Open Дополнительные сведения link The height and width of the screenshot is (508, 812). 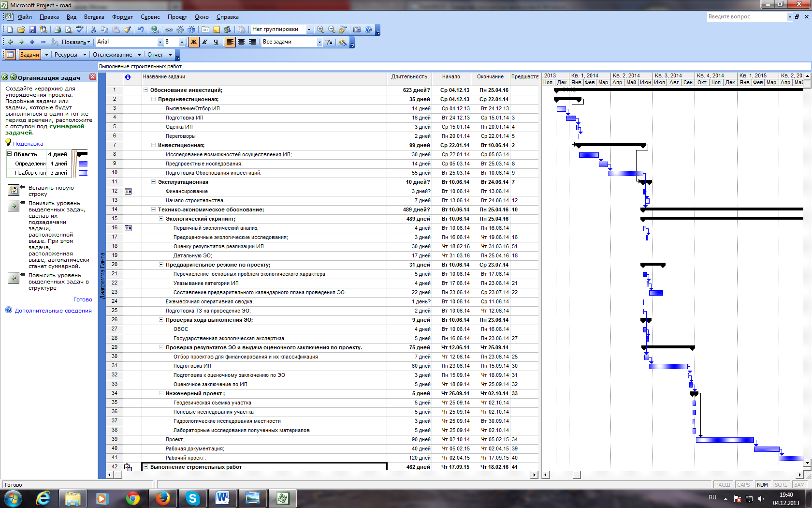[53, 311]
